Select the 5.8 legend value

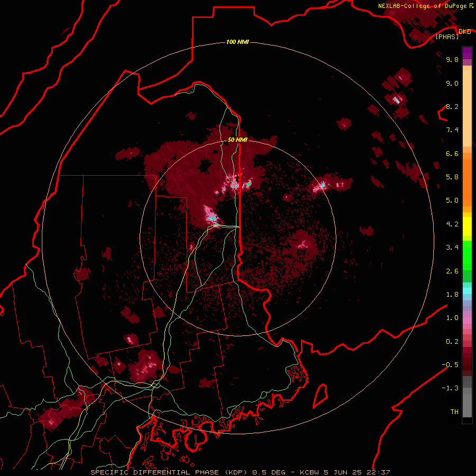452,177
